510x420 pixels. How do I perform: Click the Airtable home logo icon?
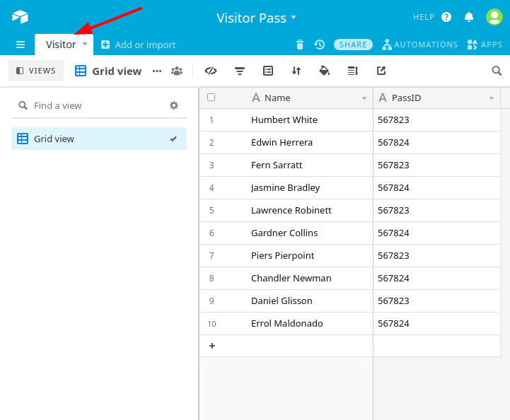coord(21,16)
